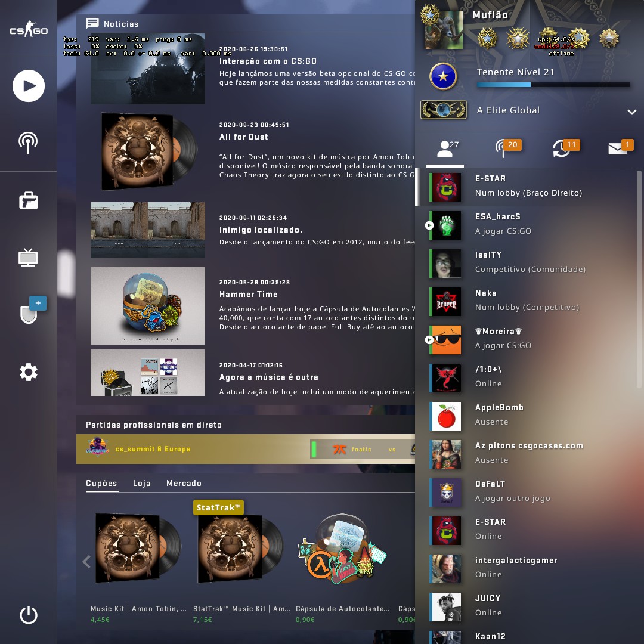Open the Watch TV icon in sidebar

pos(29,258)
